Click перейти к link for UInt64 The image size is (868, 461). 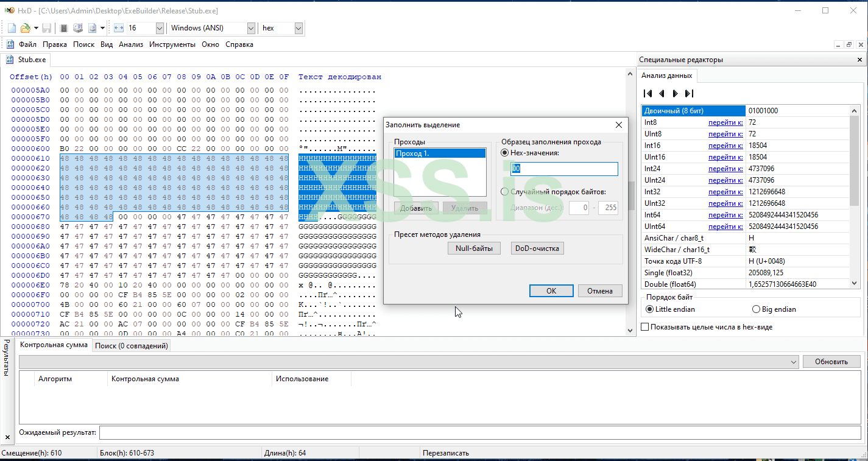click(725, 227)
